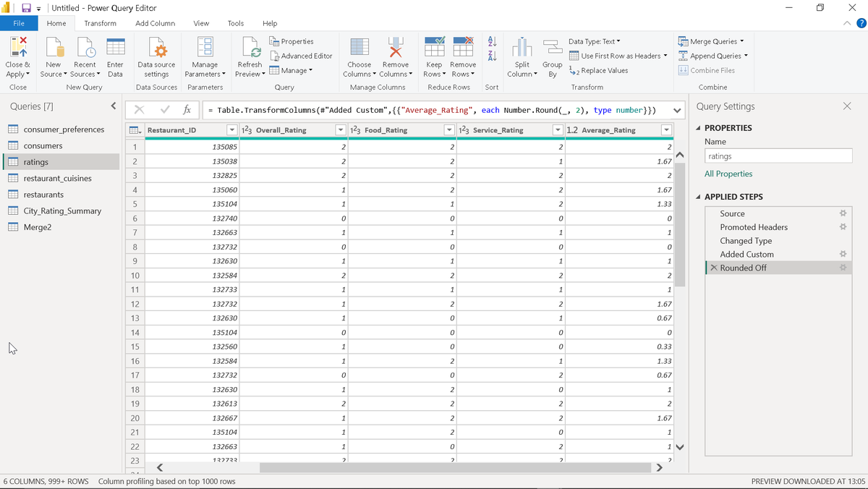Click the All Properties link
This screenshot has width=868, height=489.
tap(728, 174)
